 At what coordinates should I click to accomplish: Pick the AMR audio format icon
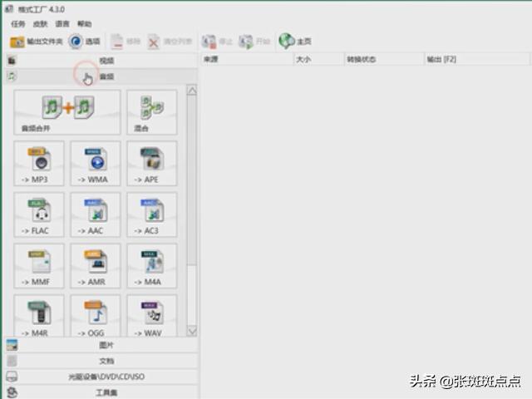point(96,266)
